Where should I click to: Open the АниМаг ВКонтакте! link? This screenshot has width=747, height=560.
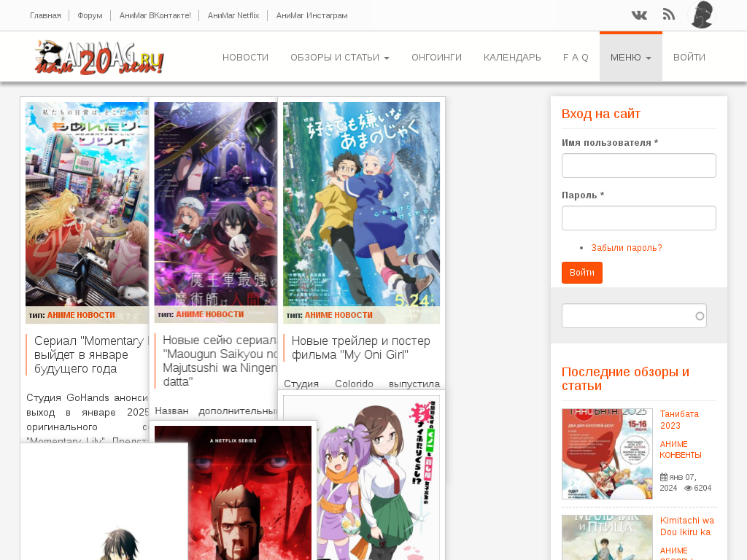tap(155, 15)
